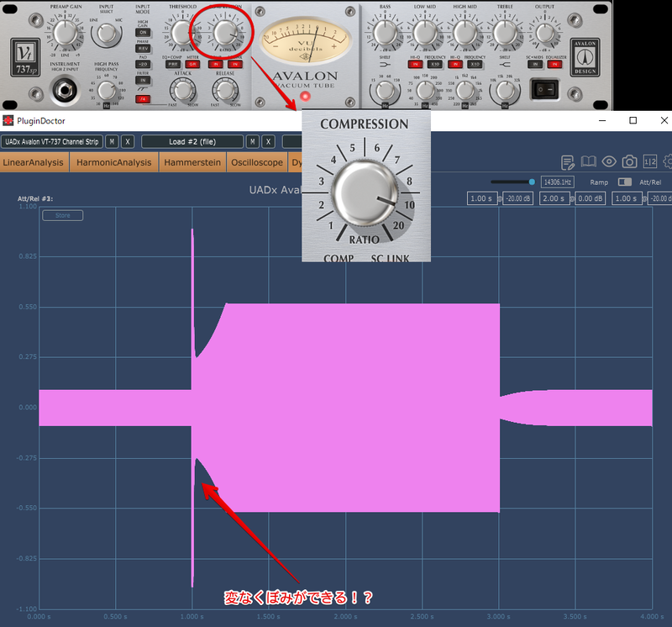Image resolution: width=672 pixels, height=627 pixels.
Task: Toggle the High Mid HI-Q IN button
Action: tap(455, 65)
